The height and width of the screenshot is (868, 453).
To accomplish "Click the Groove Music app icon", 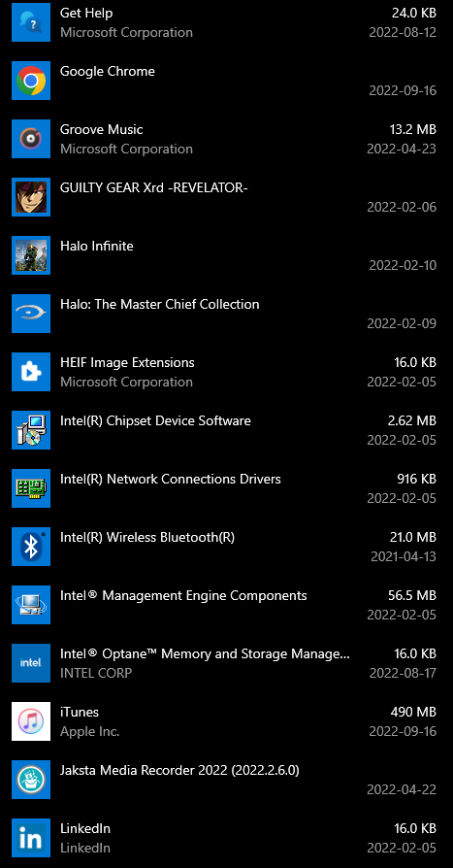I will [31, 139].
